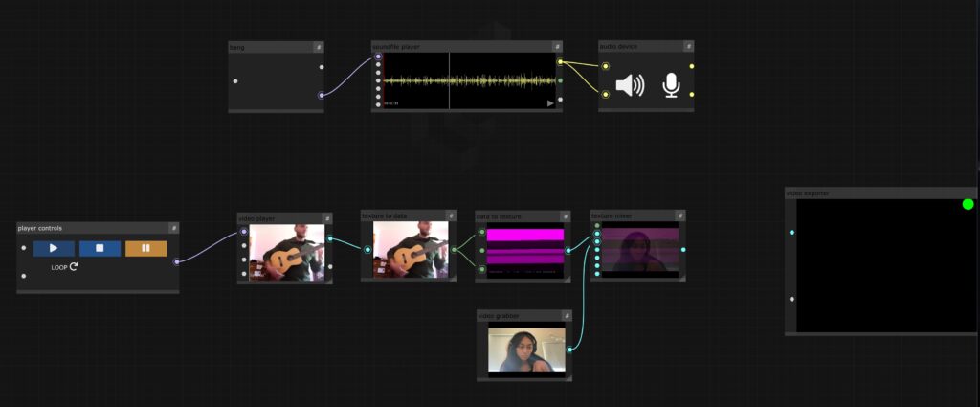The height and width of the screenshot is (407, 980).
Task: Grab the video grabber's corner resize handle
Action: (568, 378)
